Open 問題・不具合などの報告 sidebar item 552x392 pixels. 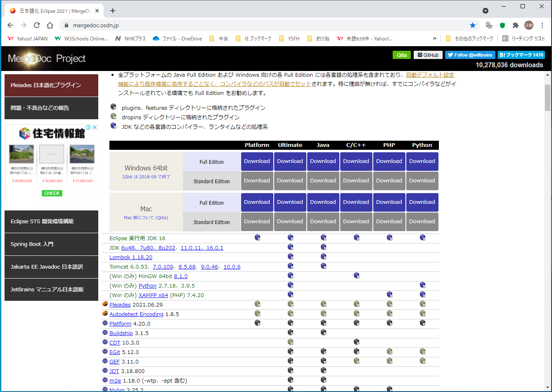point(51,108)
